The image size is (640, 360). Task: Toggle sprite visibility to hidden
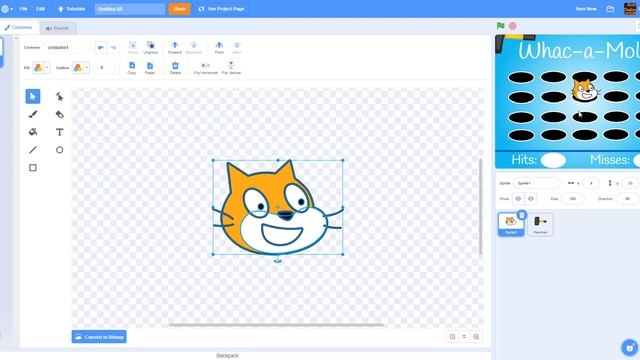[531, 199]
